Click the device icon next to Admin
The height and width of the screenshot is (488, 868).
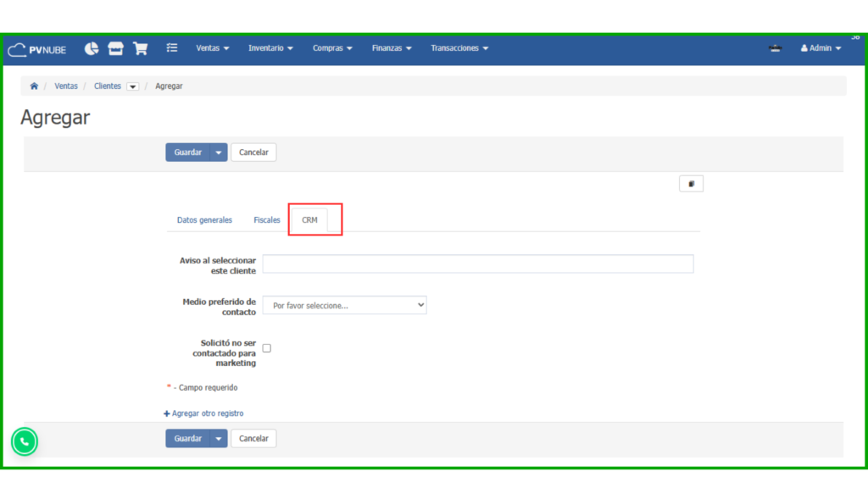(775, 49)
